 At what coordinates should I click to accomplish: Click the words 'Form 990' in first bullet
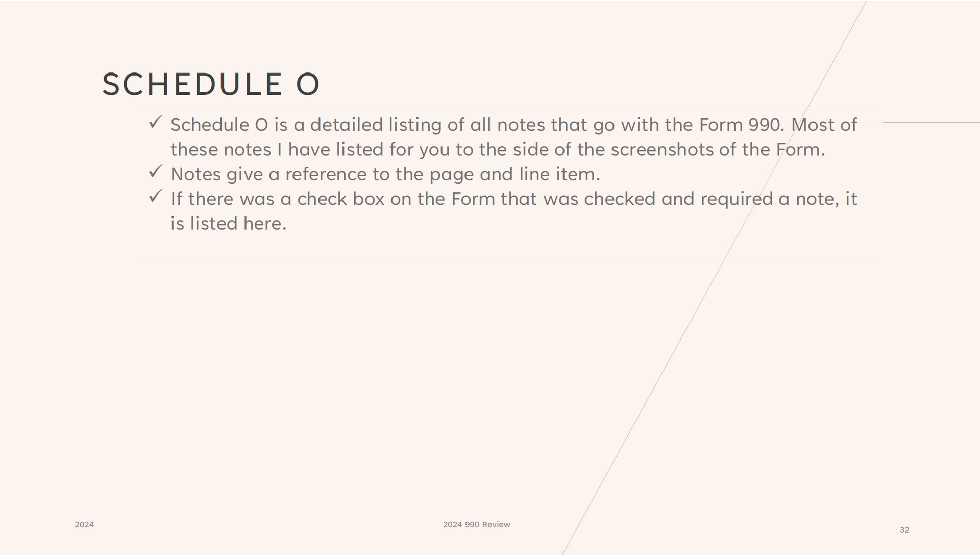point(740,125)
